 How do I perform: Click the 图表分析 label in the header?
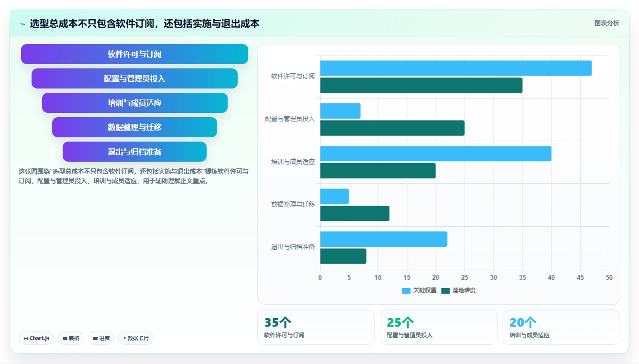pos(606,23)
